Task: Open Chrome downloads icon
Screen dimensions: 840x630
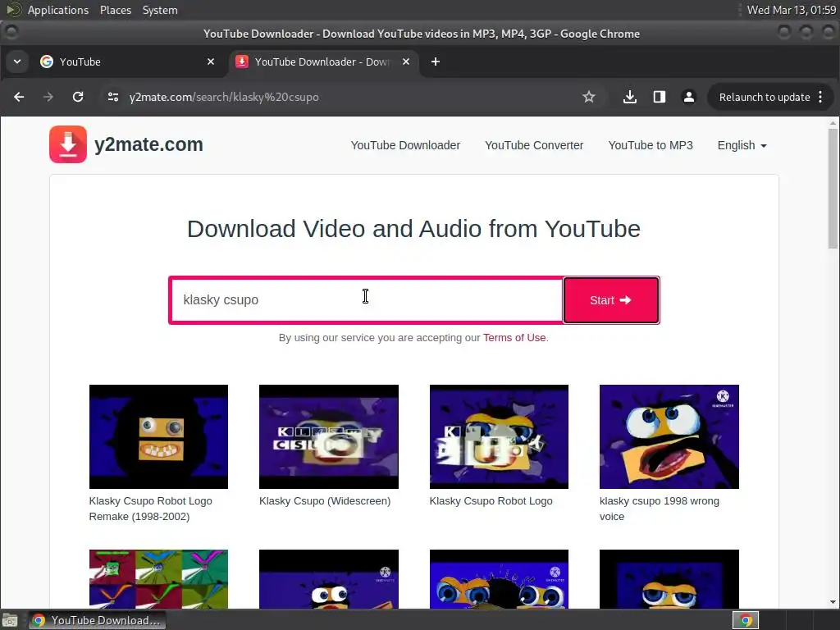Action: coord(630,97)
